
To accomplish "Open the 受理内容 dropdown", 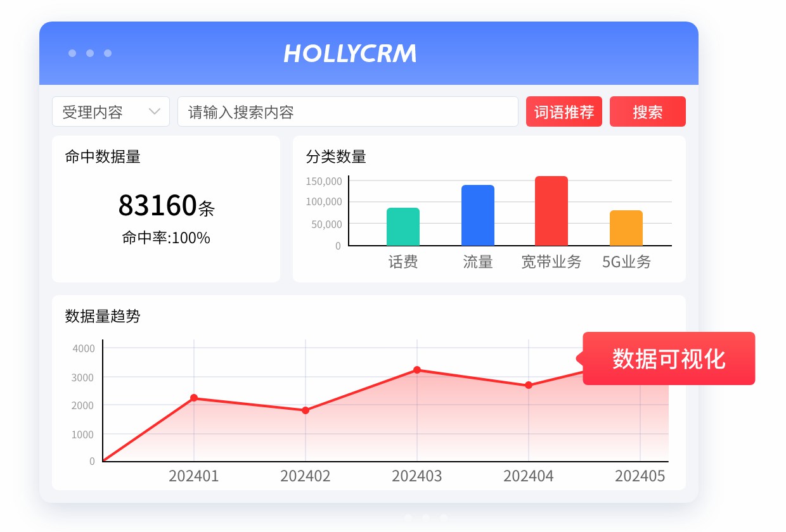I will (111, 111).
